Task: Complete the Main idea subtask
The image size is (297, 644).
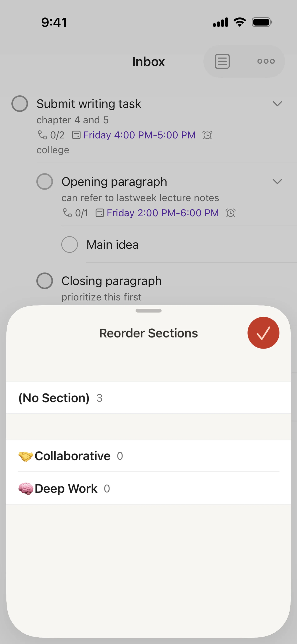Action: pos(70,244)
